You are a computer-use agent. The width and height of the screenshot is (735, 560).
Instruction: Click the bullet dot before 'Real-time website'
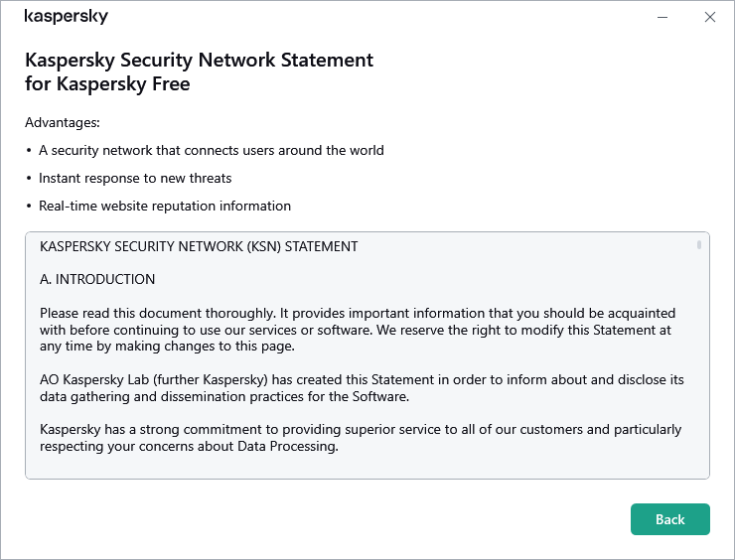(29, 207)
